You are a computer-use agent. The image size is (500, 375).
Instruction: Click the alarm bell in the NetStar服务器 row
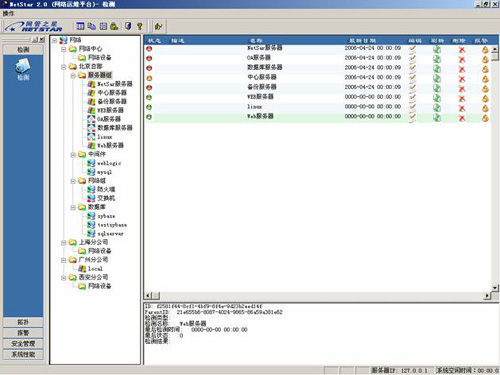point(485,50)
